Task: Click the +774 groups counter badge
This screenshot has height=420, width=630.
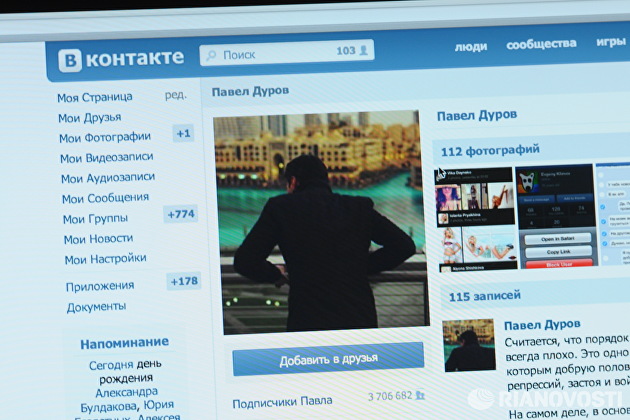Action: click(x=181, y=214)
